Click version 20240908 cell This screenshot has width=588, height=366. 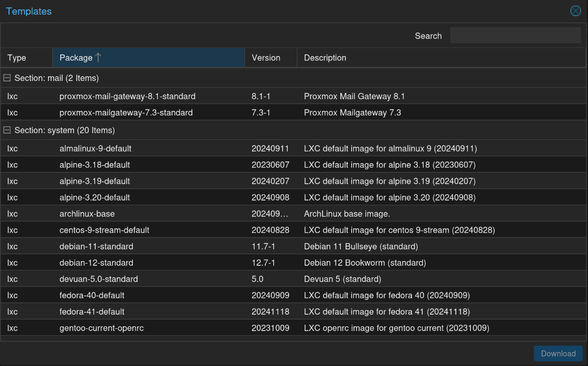pos(270,197)
